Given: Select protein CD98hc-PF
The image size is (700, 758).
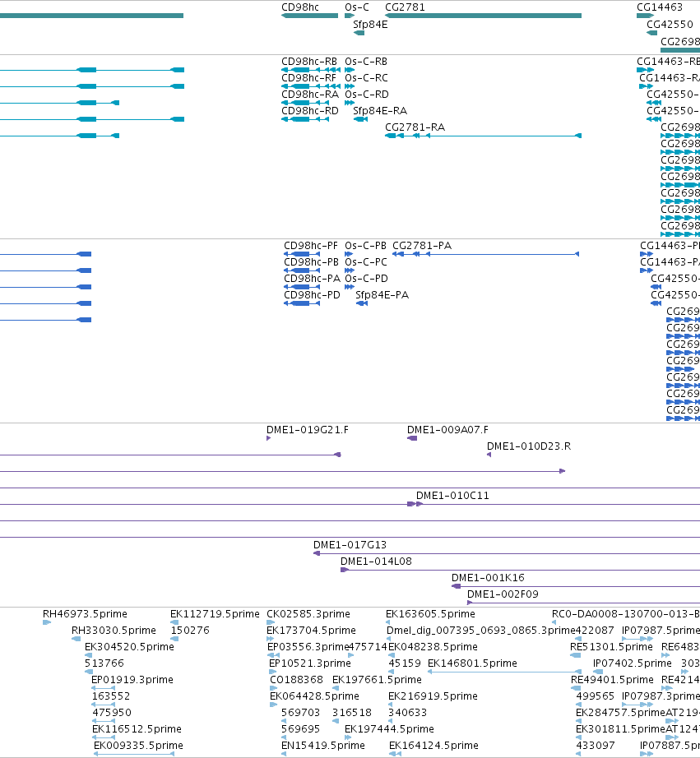Looking at the screenshot, I should tap(311, 246).
